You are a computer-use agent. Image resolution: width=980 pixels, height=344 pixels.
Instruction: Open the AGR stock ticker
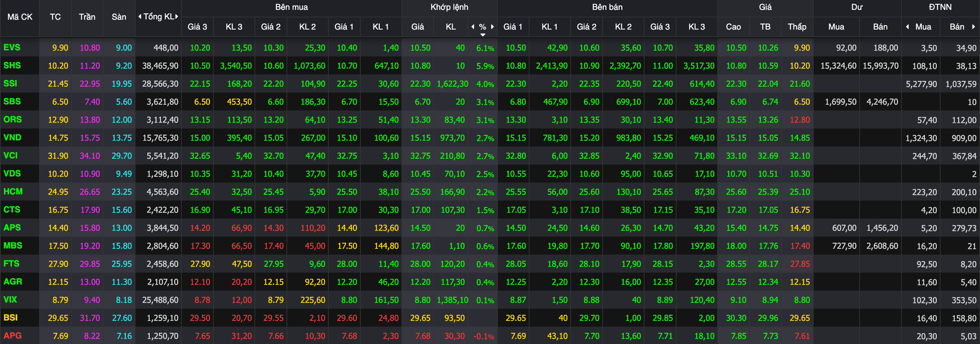(x=13, y=282)
